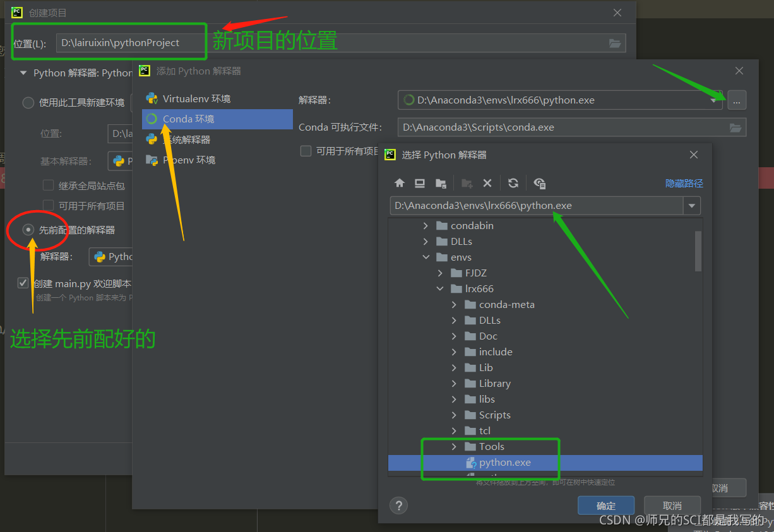Select System interpreter option
774x532 pixels.
tap(217, 139)
